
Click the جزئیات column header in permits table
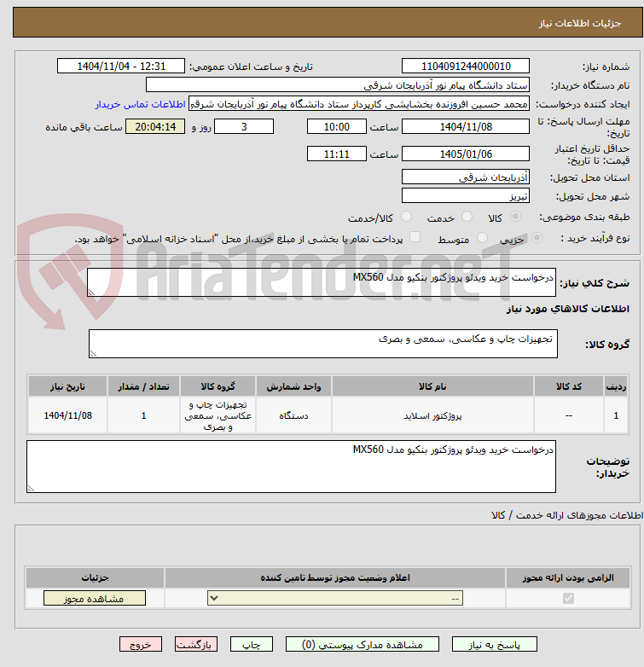pos(95,577)
